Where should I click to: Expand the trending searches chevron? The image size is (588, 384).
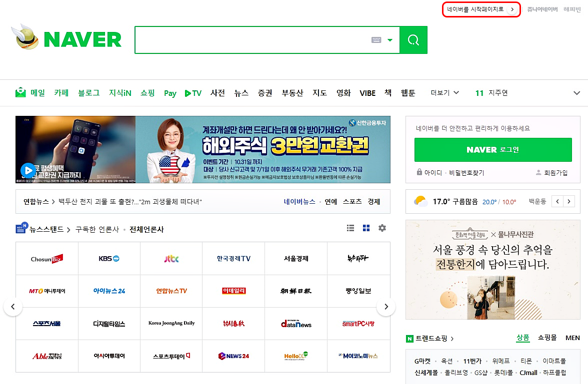[x=577, y=93]
